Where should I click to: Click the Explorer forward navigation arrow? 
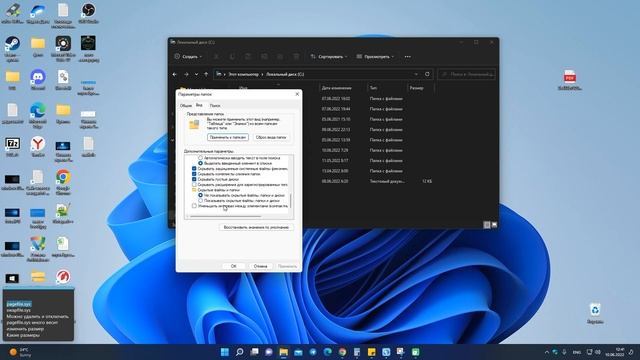point(186,74)
